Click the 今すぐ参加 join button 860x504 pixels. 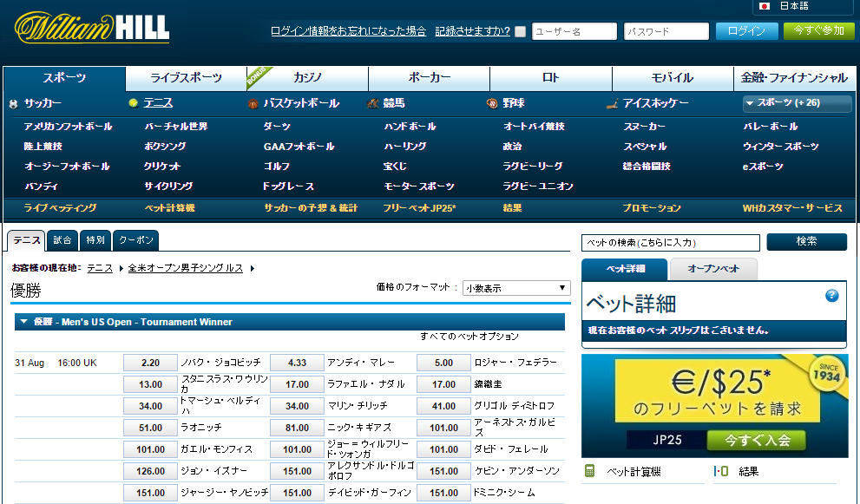(819, 31)
